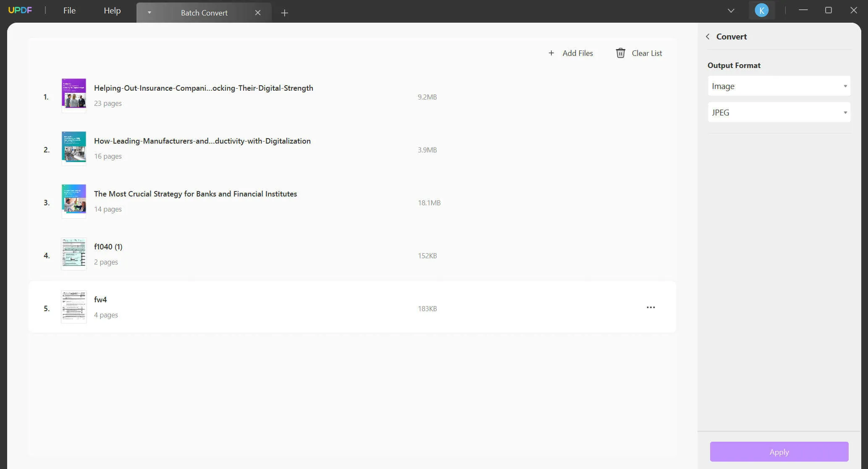Click the plus icon beside Add Files
The height and width of the screenshot is (469, 868).
(x=551, y=53)
